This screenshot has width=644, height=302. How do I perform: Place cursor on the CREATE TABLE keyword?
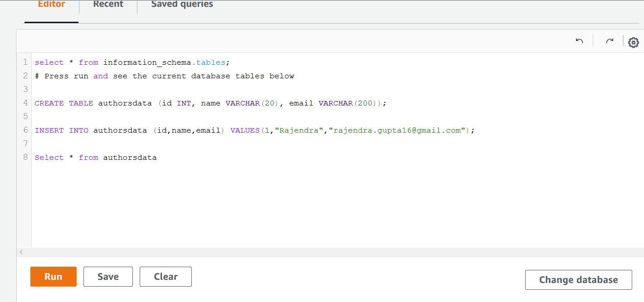(63, 103)
